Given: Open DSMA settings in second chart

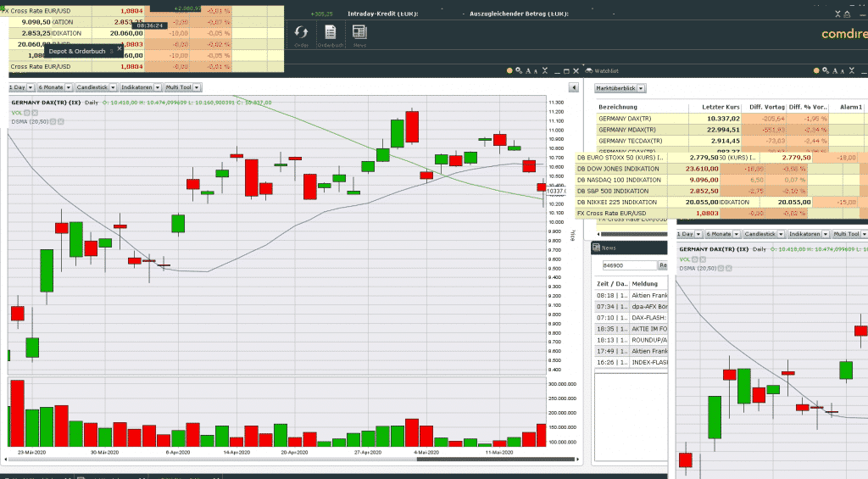Looking at the screenshot, I should (x=721, y=268).
